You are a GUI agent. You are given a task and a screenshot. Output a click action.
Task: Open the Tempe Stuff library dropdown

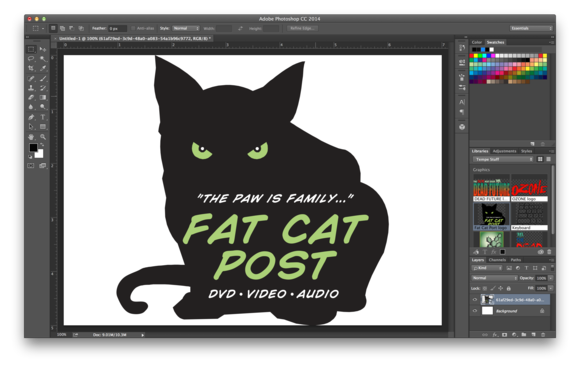pyautogui.click(x=503, y=159)
